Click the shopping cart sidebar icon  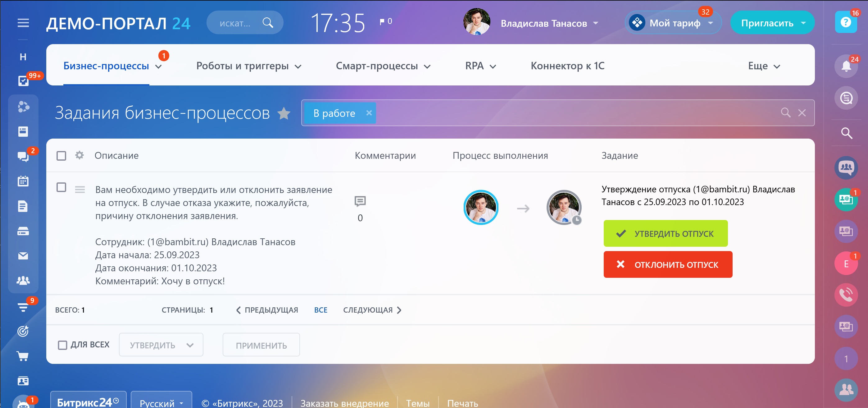[23, 356]
